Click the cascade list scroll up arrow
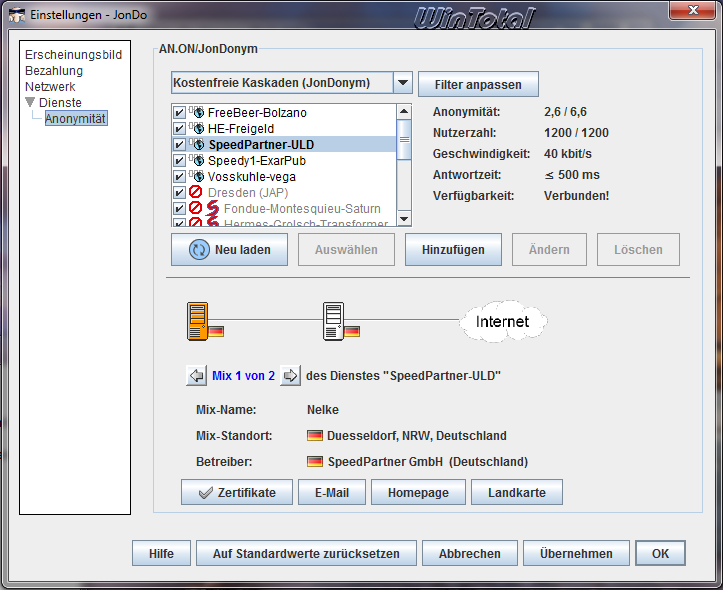This screenshot has height=590, width=723. click(404, 111)
